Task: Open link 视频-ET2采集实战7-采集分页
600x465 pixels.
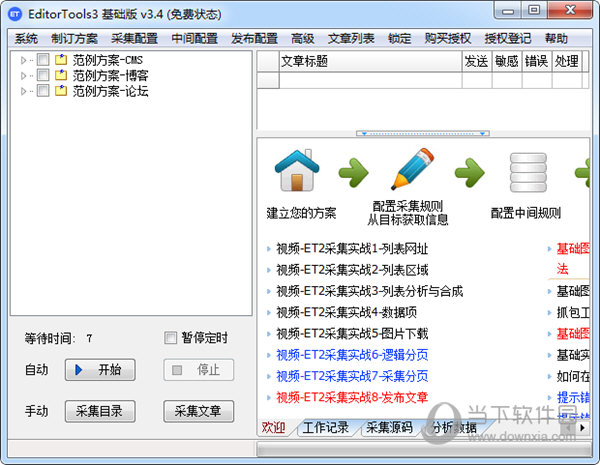Action: pyautogui.click(x=352, y=376)
